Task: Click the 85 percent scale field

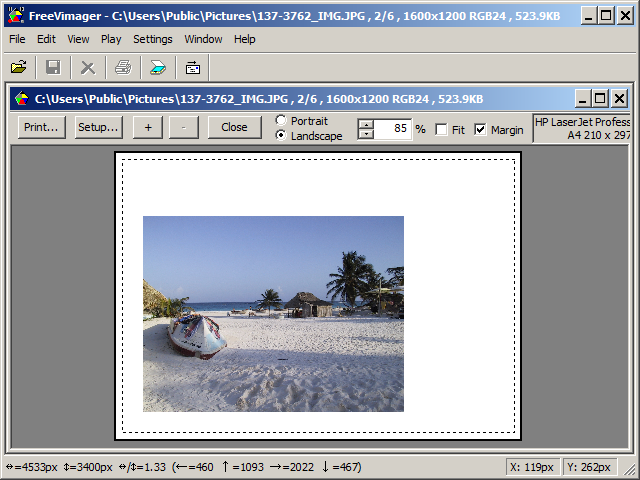Action: (x=392, y=129)
